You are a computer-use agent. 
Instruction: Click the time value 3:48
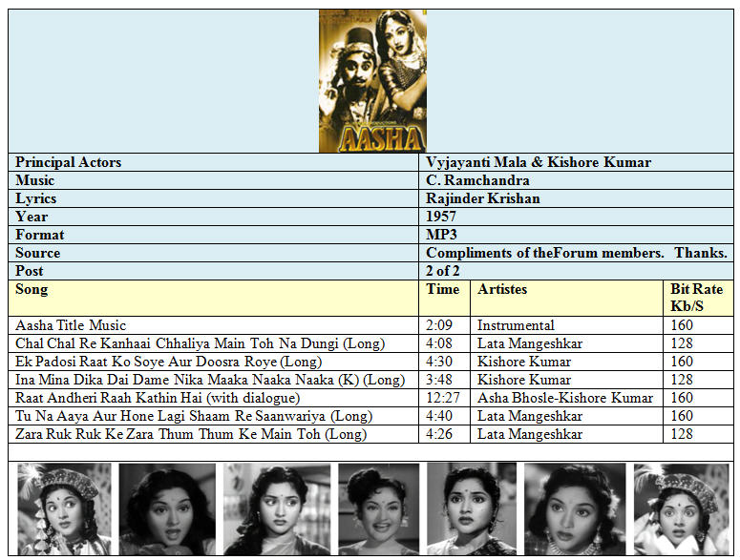[x=439, y=380]
